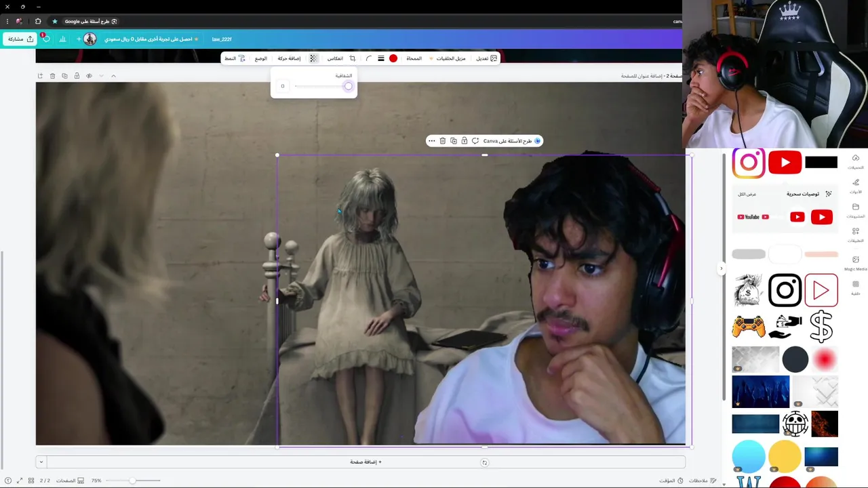Move page down with the down chevron
Screen dimensions: 868x488
pos(101,76)
